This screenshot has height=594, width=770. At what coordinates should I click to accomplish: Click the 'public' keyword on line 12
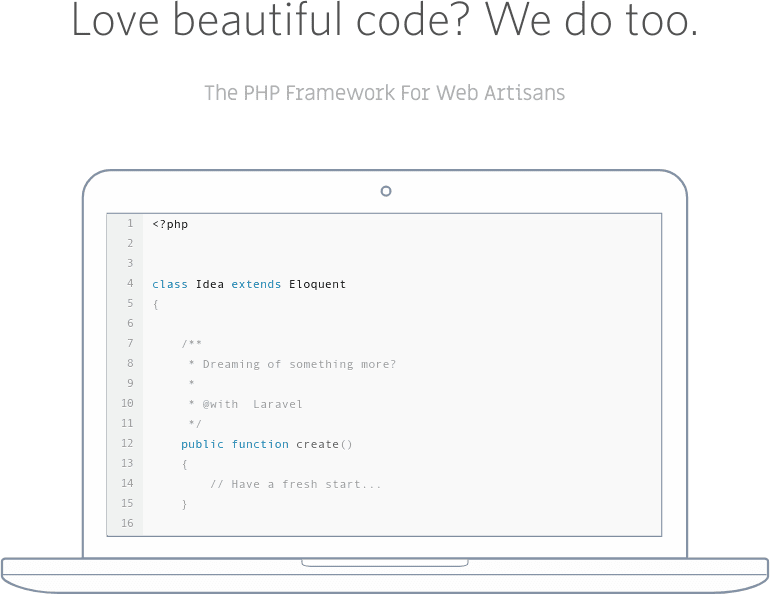coord(202,444)
